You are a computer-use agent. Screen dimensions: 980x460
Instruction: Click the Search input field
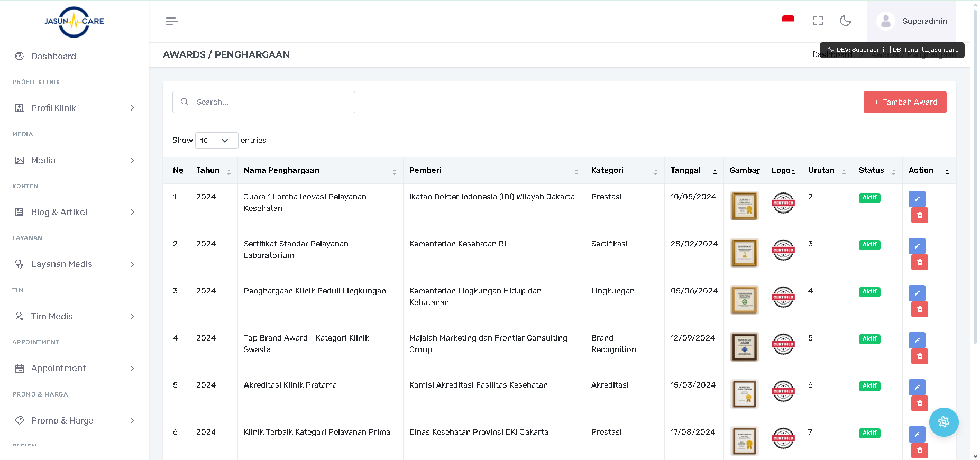(270, 102)
